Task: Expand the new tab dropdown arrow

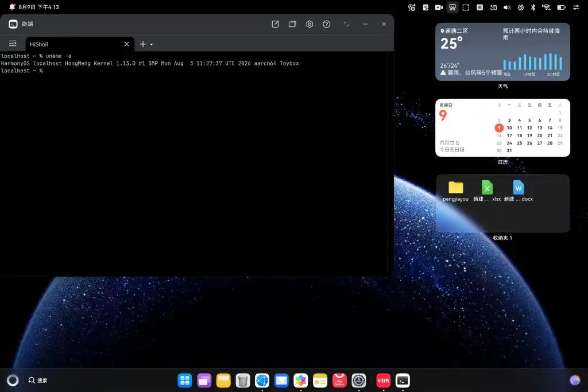Action: 152,45
